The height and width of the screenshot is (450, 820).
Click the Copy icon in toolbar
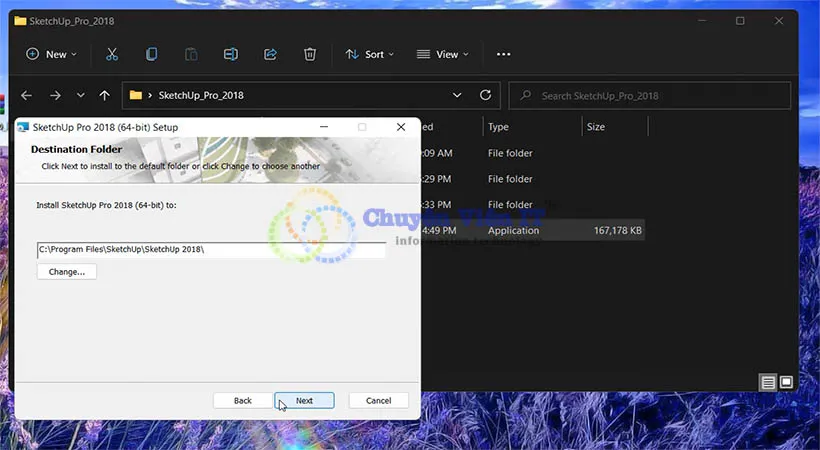coord(152,54)
